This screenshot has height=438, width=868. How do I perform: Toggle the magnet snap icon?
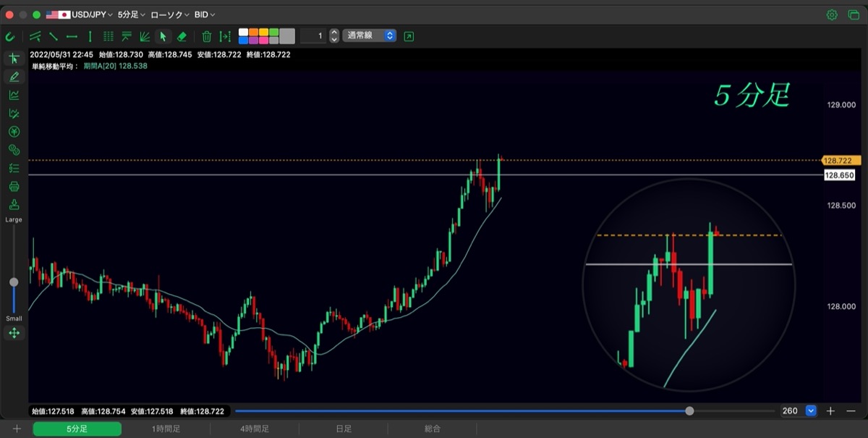9,36
